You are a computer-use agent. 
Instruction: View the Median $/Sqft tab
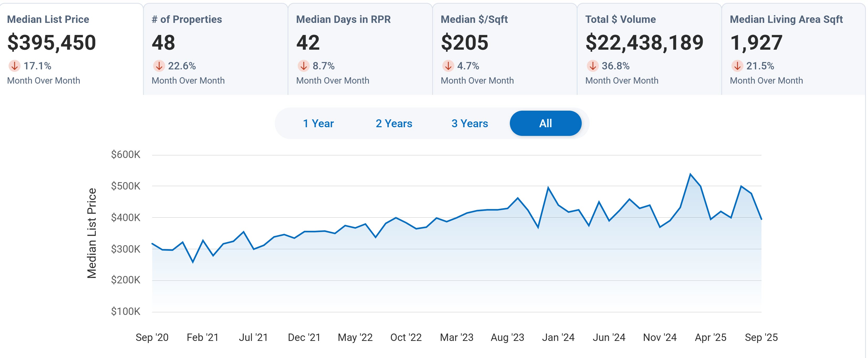click(x=474, y=19)
